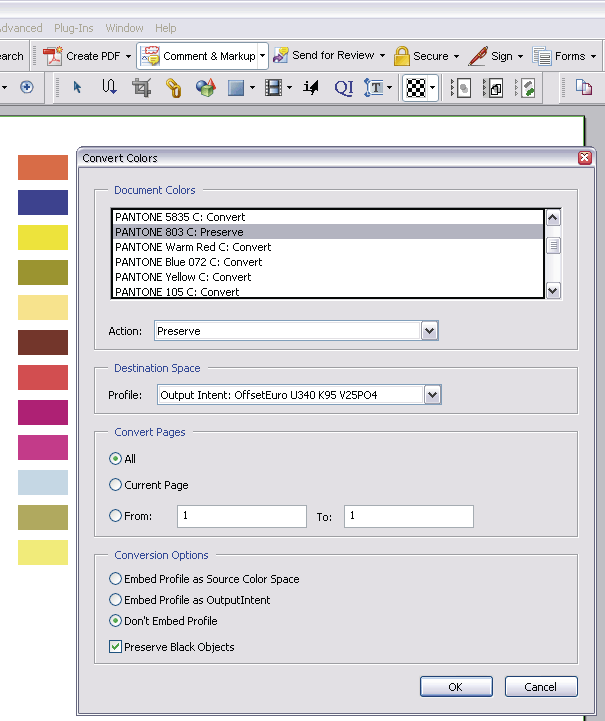Expand the Sign dropdown arrow
The image size is (605, 721).
tap(520, 57)
